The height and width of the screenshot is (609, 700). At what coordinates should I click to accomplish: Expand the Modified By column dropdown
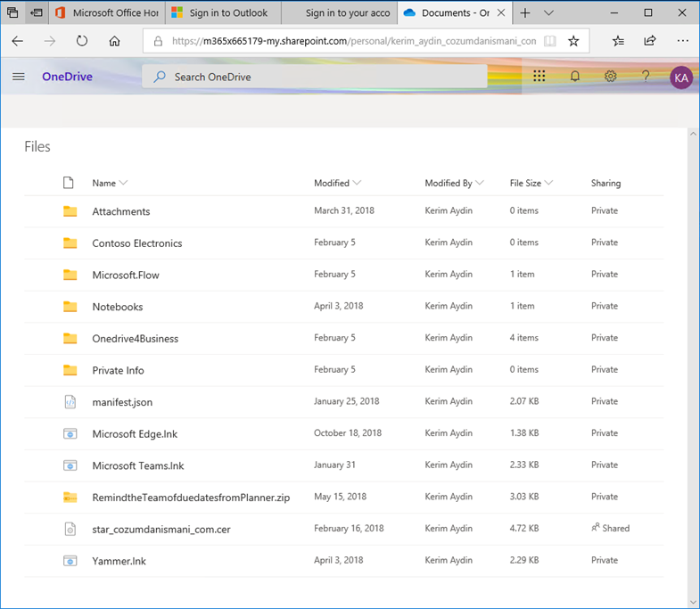[480, 183]
